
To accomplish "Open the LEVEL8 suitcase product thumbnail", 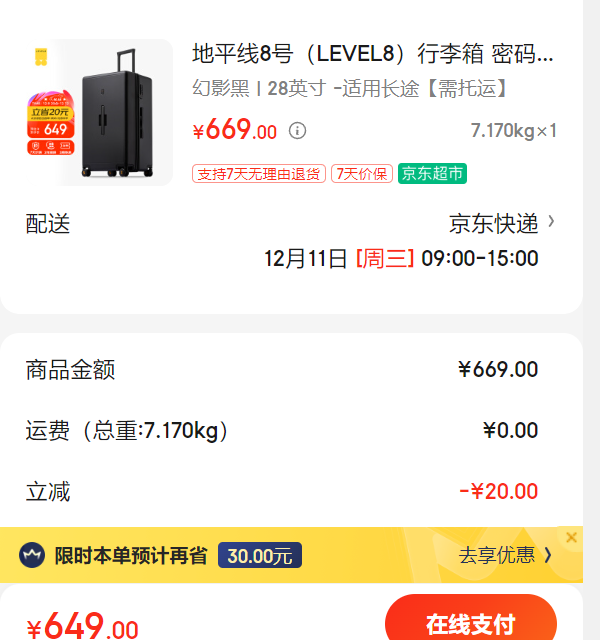I will pyautogui.click(x=99, y=113).
